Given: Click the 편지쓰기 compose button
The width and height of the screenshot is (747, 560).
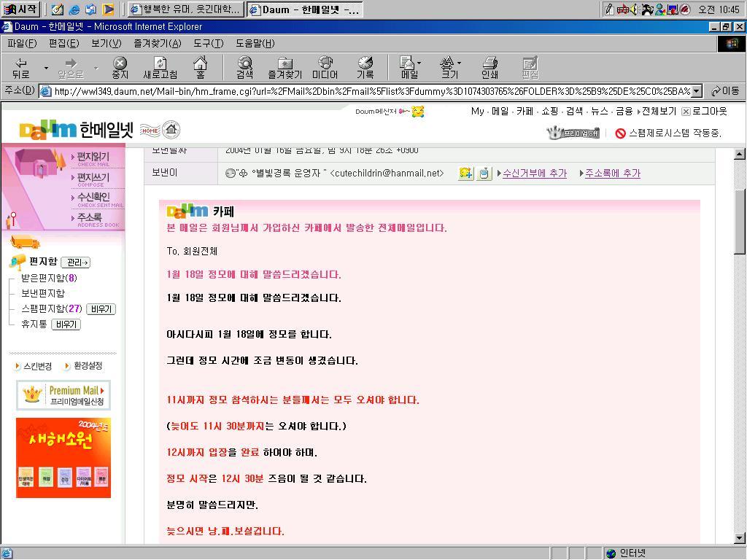Looking at the screenshot, I should [x=93, y=178].
